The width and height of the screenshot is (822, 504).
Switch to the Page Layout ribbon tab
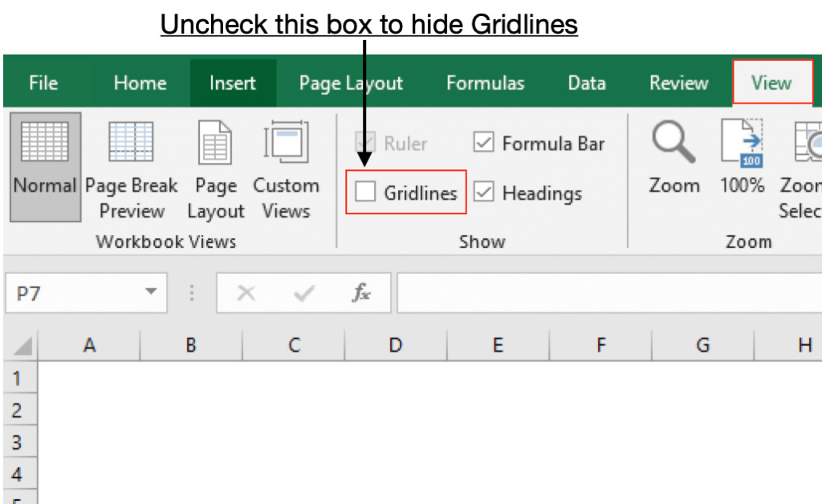tap(351, 83)
